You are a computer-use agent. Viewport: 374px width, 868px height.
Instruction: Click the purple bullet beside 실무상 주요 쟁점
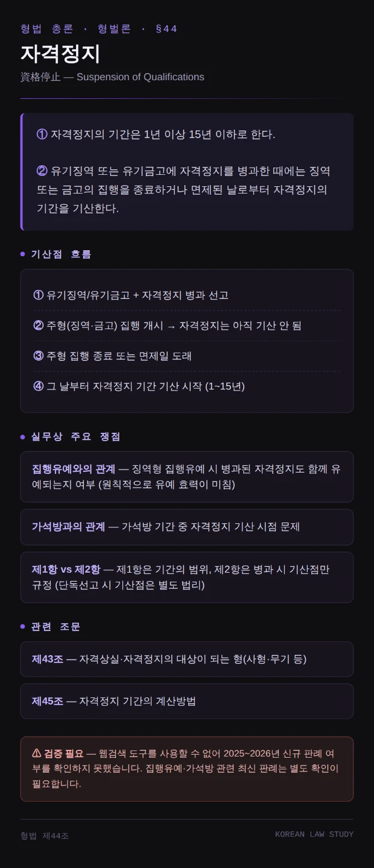pos(23,437)
